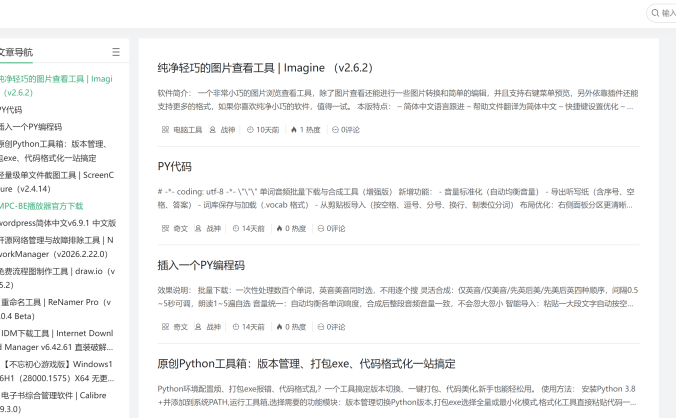The width and height of the screenshot is (676, 418).
Task: Select the NetworkManager entry in sidebar
Action: pyautogui.click(x=57, y=247)
